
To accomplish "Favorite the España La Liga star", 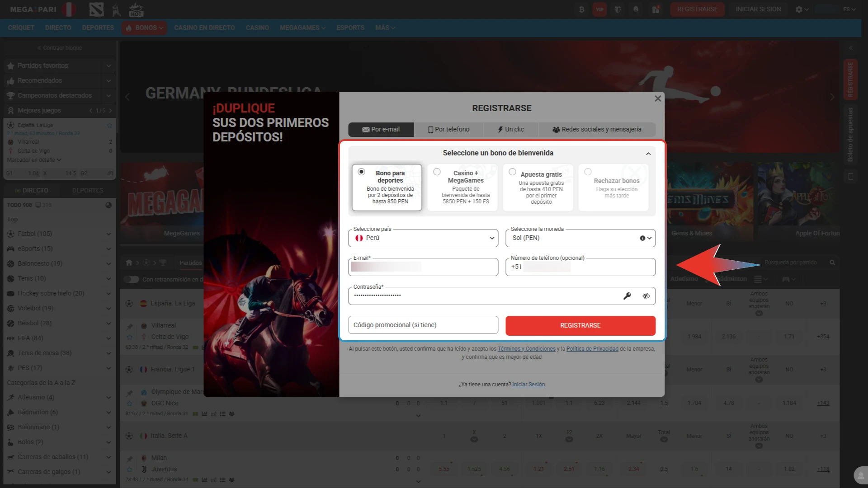I will (x=109, y=125).
